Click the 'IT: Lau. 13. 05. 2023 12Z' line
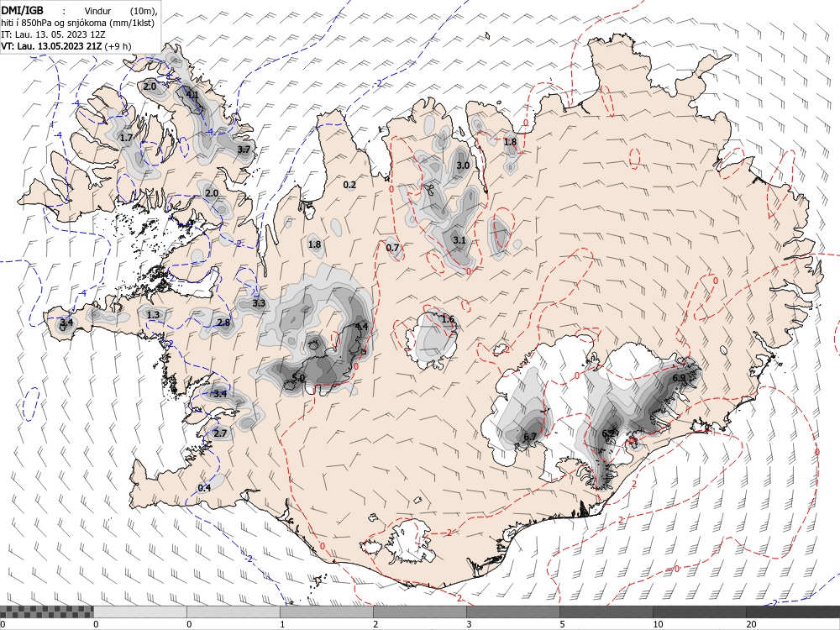 [53, 34]
